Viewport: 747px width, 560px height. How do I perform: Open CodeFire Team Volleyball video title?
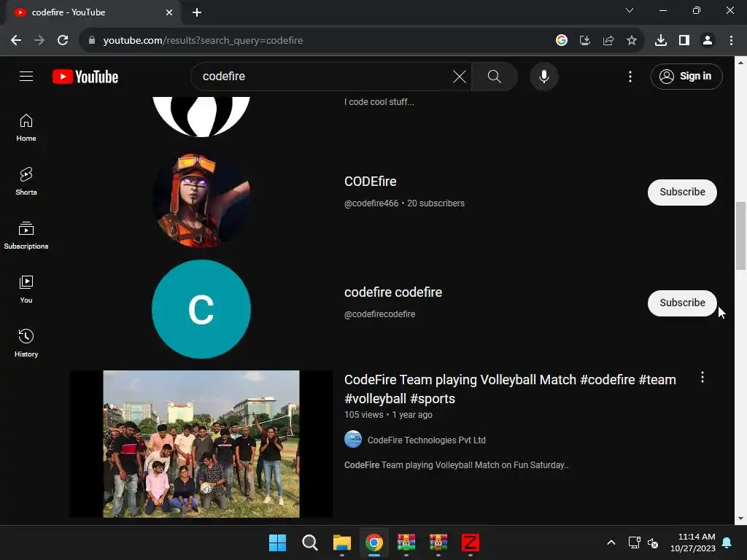point(510,389)
